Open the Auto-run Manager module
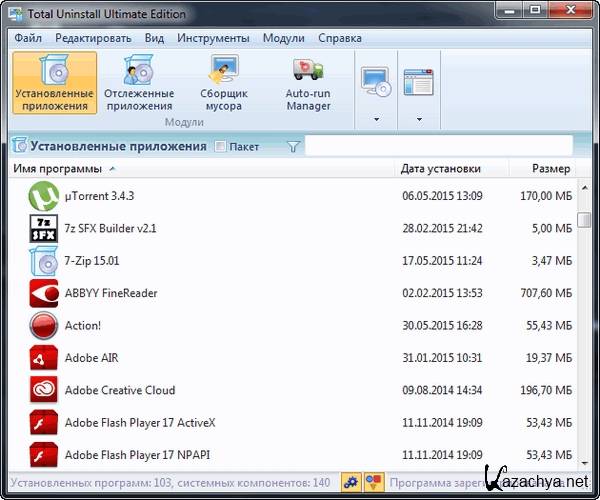 point(308,83)
